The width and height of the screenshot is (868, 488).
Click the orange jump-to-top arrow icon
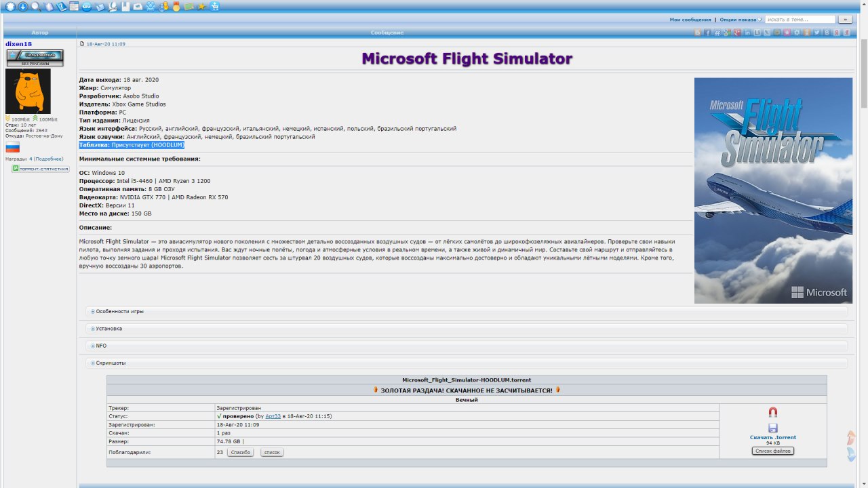851,438
